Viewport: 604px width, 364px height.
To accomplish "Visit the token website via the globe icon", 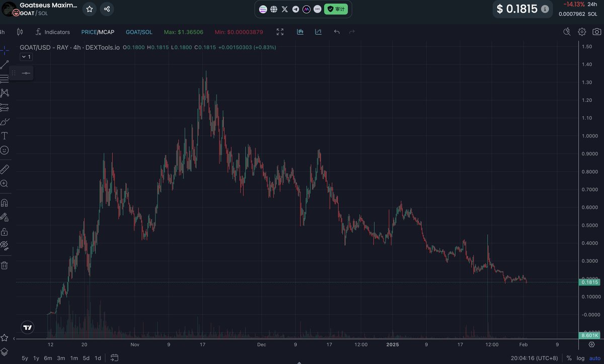I will [x=274, y=9].
